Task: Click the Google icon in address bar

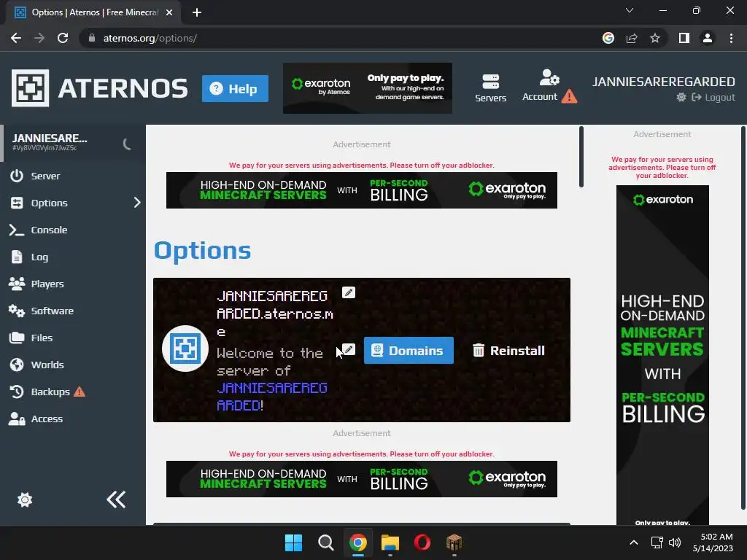Action: click(x=608, y=38)
